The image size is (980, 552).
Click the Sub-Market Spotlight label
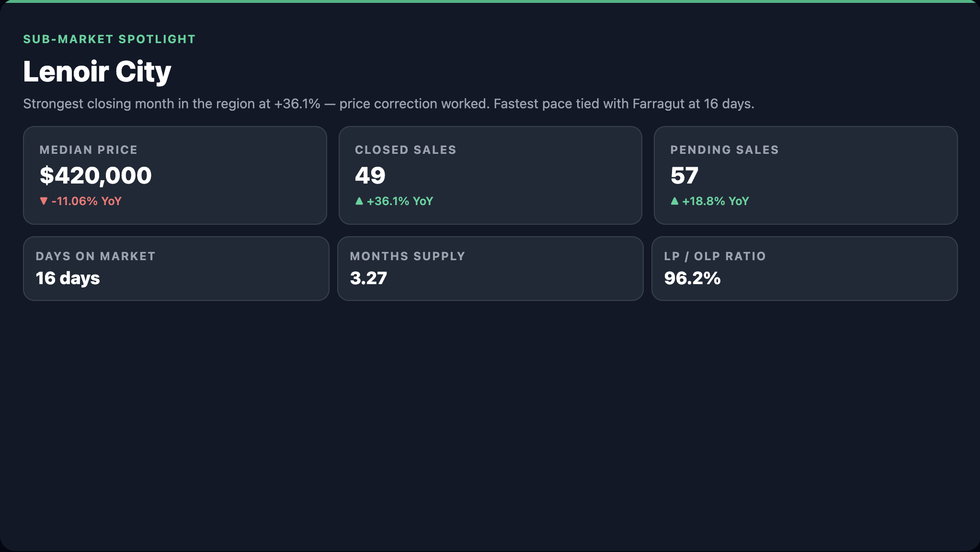[110, 39]
